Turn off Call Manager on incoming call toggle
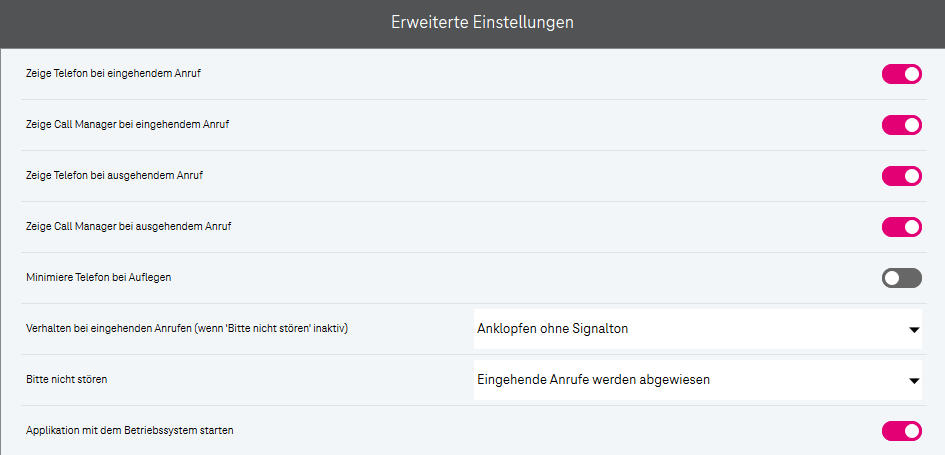This screenshot has height=455, width=945. coord(901,125)
